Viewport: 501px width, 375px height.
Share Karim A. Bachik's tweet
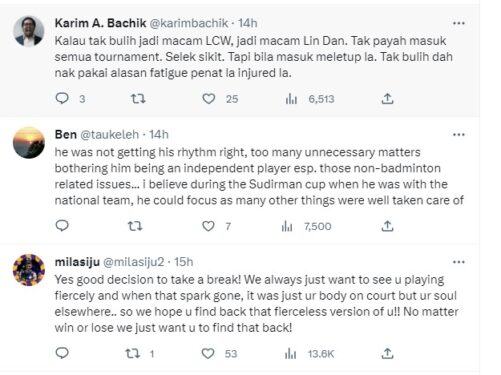[x=387, y=99]
